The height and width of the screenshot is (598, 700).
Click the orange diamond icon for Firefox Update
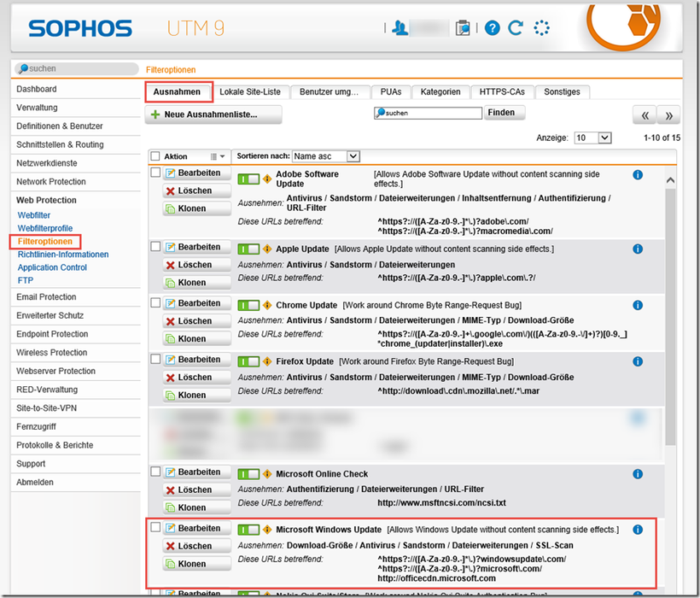267,361
